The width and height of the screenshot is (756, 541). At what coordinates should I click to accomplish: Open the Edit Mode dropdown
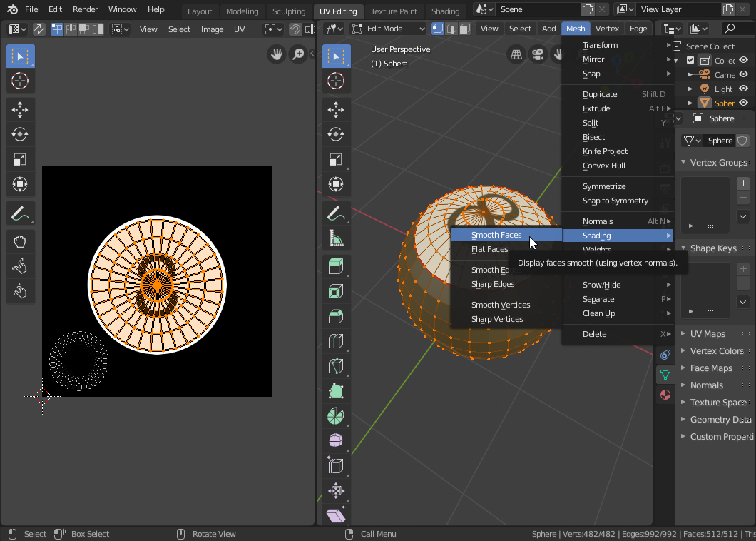(x=389, y=29)
